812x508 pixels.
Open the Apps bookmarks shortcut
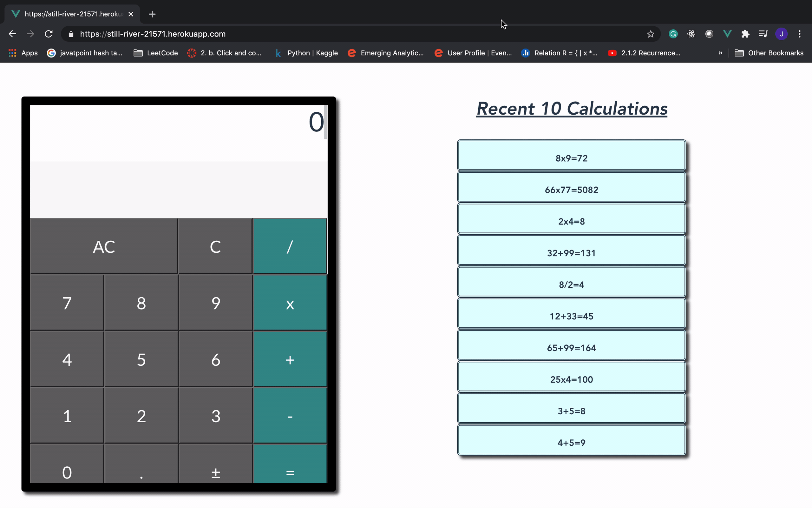(23, 53)
